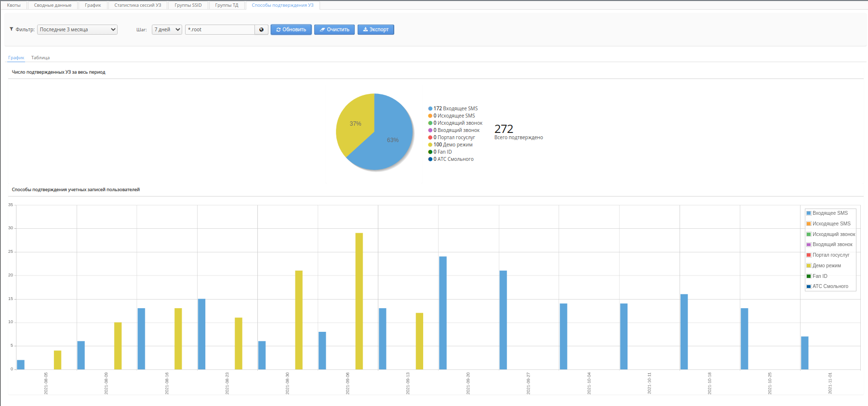Image resolution: width=868 pixels, height=406 pixels.
Task: Click the globe icon beside the *.root field
Action: (261, 30)
